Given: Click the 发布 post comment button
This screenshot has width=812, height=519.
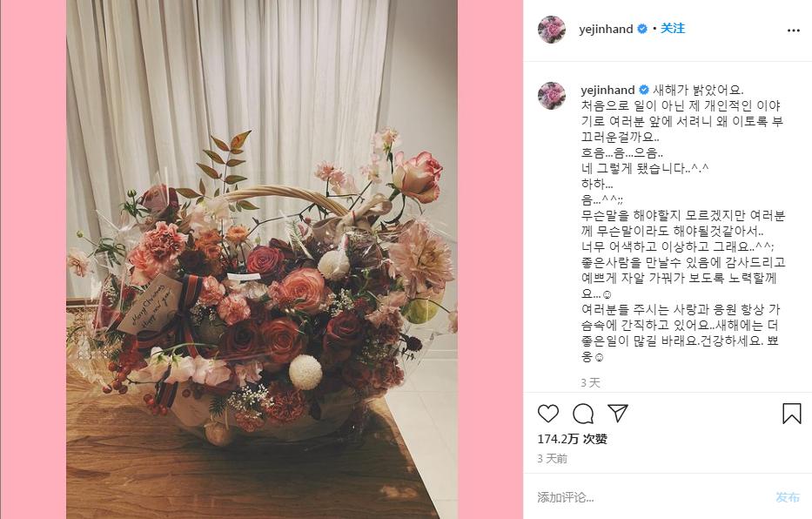Looking at the screenshot, I should click(x=788, y=497).
